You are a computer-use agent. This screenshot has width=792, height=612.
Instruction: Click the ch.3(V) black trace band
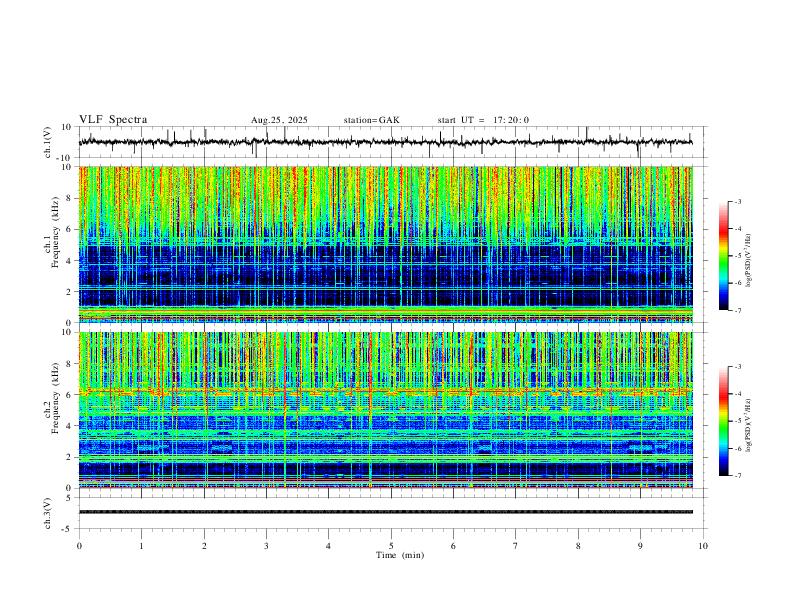coord(386,512)
